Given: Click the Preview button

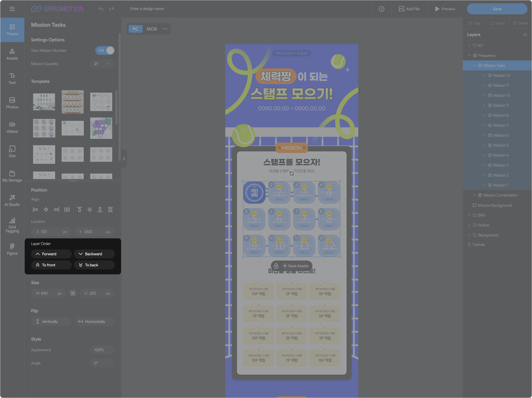Looking at the screenshot, I should 445,9.
